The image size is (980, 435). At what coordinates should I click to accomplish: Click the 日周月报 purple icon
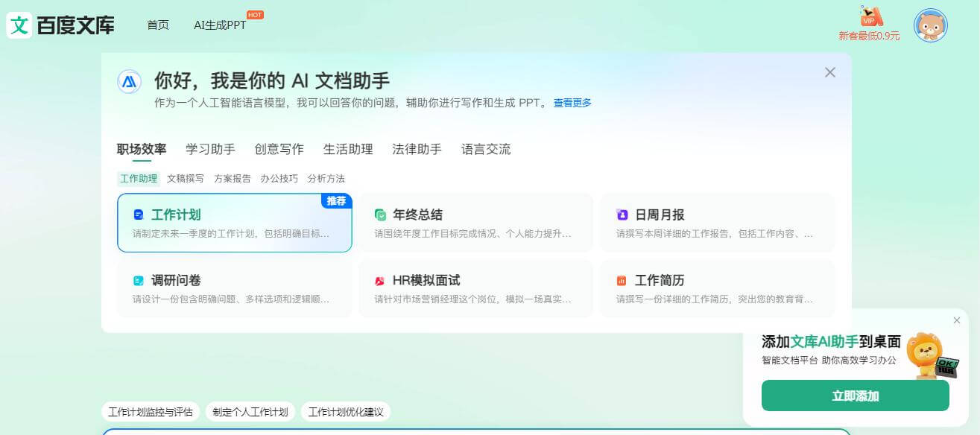pos(622,214)
